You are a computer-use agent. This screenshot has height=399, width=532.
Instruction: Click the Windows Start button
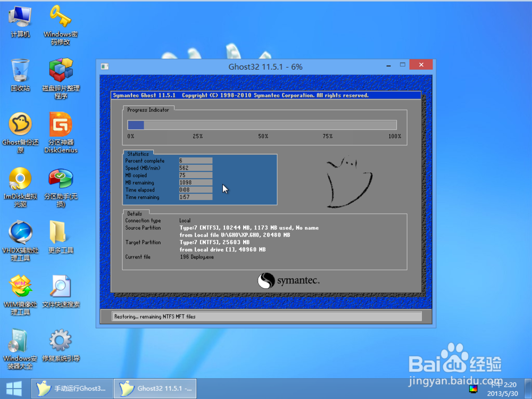tap(14, 388)
